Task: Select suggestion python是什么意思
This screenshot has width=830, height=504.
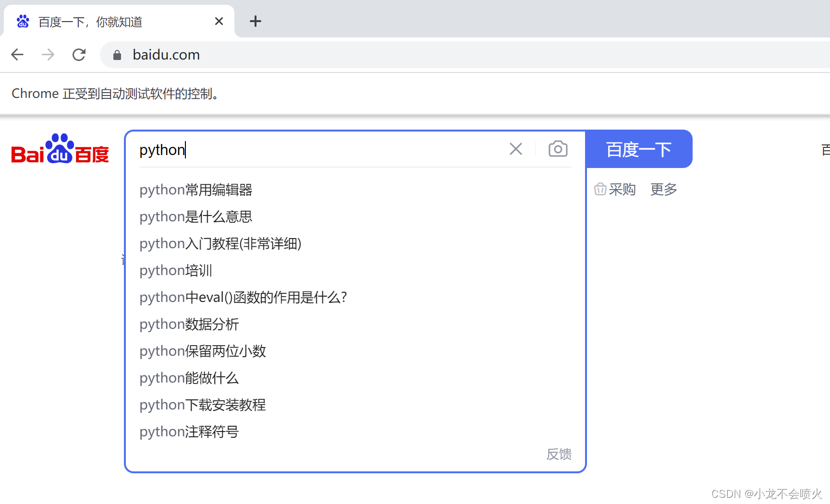Action: (355, 217)
